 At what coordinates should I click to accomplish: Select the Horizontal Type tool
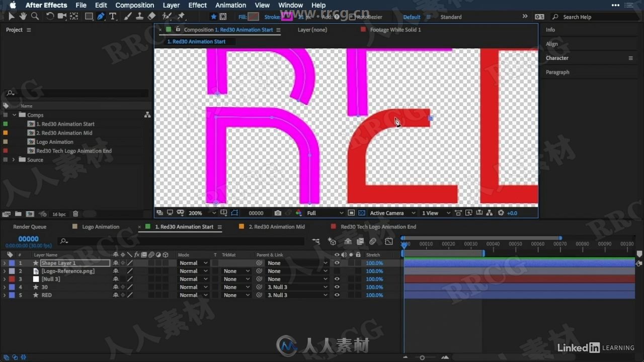[x=113, y=17]
